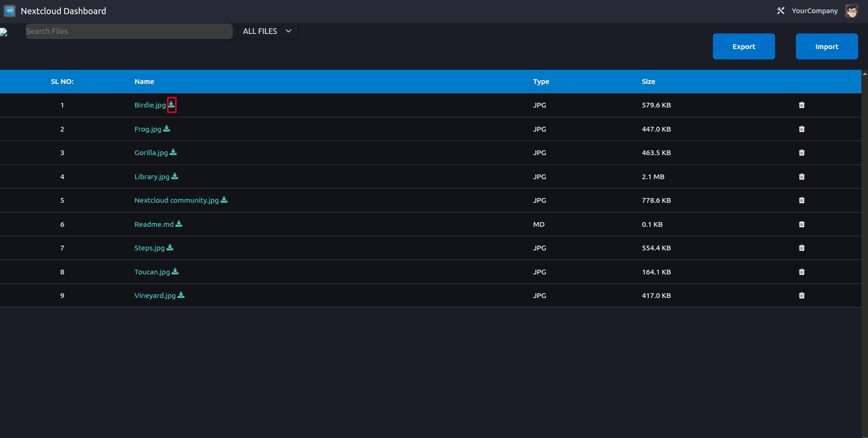Click the download icon next to Gorilla.jpg
Screen dimensions: 868x438
(173, 152)
